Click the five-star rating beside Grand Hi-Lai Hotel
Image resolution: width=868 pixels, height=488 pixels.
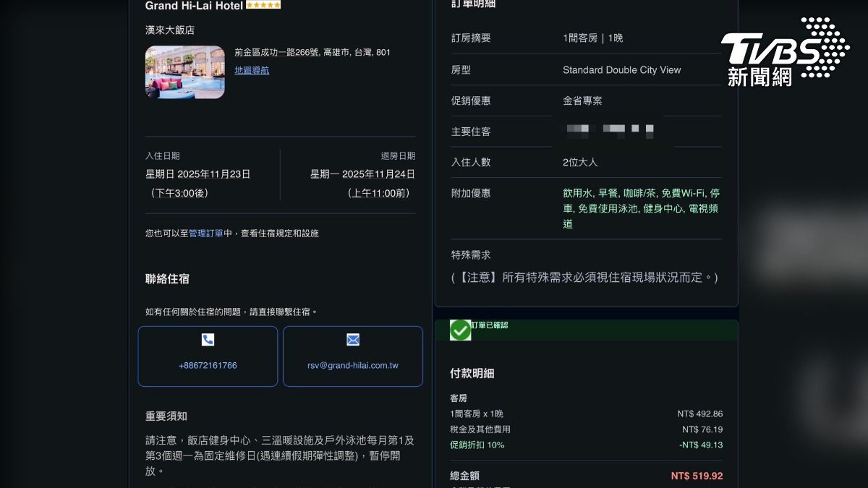(x=264, y=4)
